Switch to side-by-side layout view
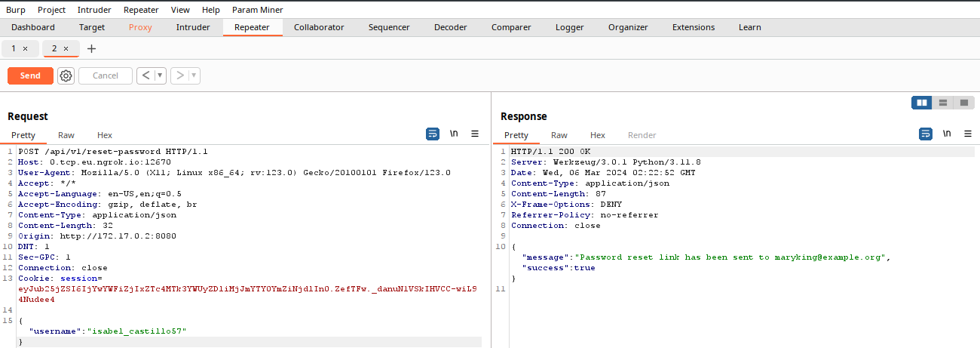Screen dimensions: 980x348 921,103
